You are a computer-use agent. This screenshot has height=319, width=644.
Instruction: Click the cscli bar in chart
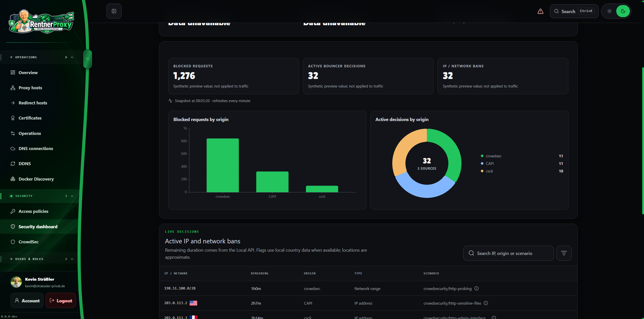[322, 189]
